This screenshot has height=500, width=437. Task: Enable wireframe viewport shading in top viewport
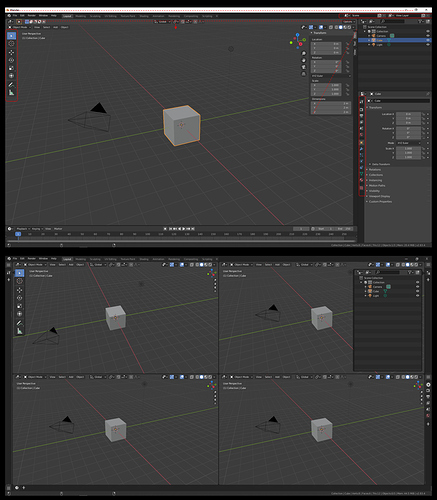tap(337, 27)
